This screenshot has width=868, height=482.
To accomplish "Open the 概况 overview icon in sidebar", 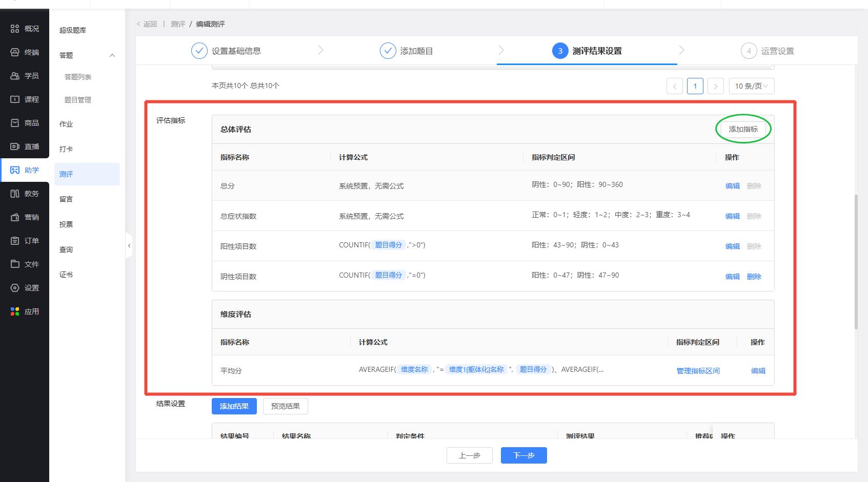I will pyautogui.click(x=15, y=29).
